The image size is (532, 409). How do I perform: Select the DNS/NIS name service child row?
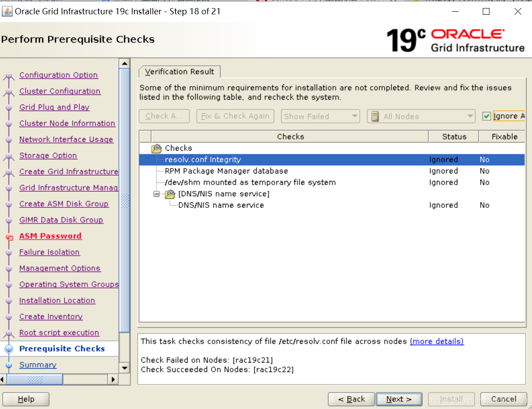click(332, 205)
